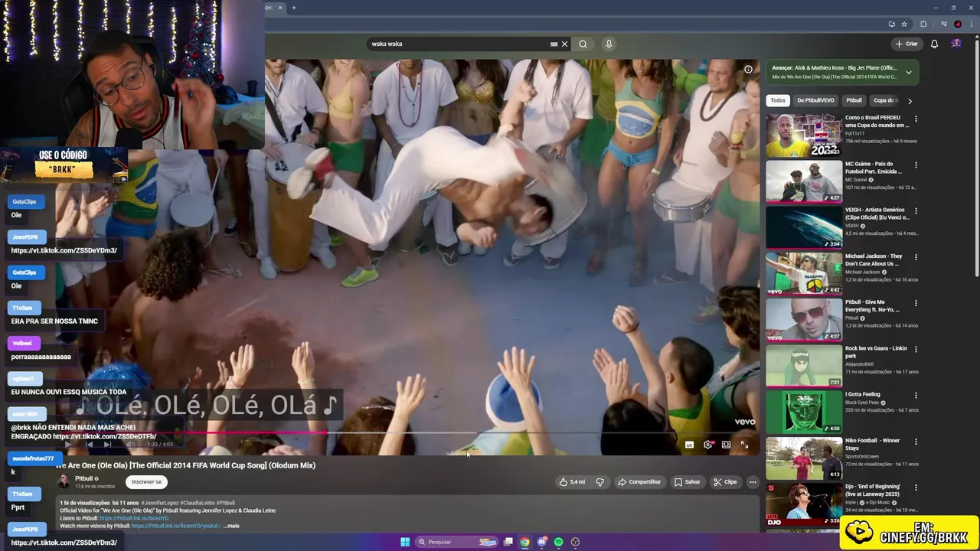Open a new Chrome tab
The width and height of the screenshot is (980, 551).
point(293,8)
